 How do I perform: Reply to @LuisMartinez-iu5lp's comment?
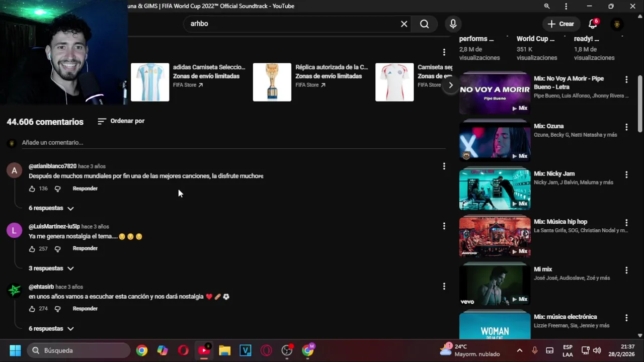point(85,248)
